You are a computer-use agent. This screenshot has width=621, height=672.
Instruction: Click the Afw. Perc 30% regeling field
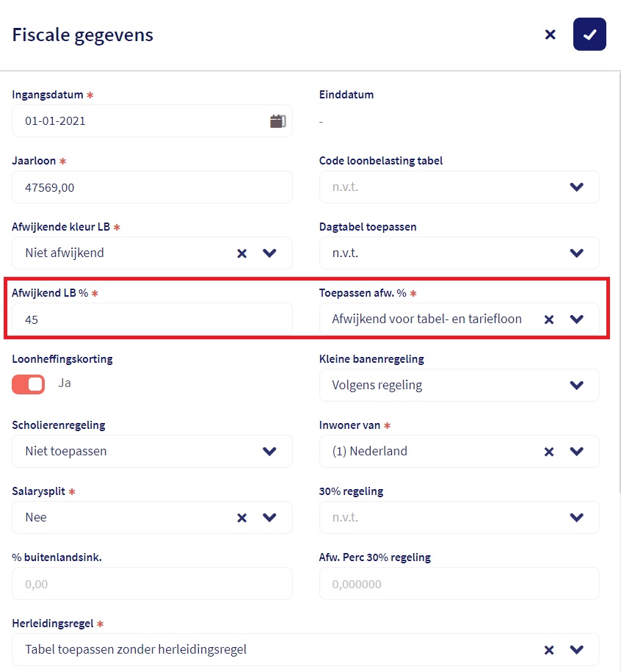[x=459, y=584]
